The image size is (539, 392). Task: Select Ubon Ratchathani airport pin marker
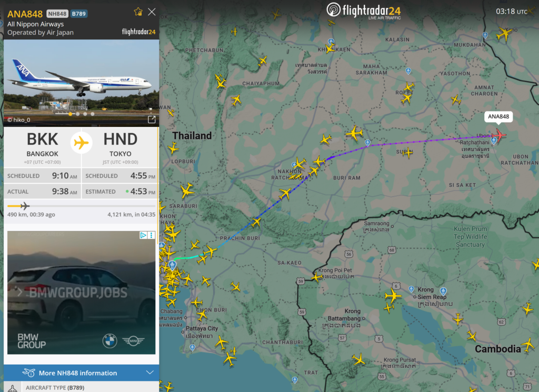tap(494, 141)
